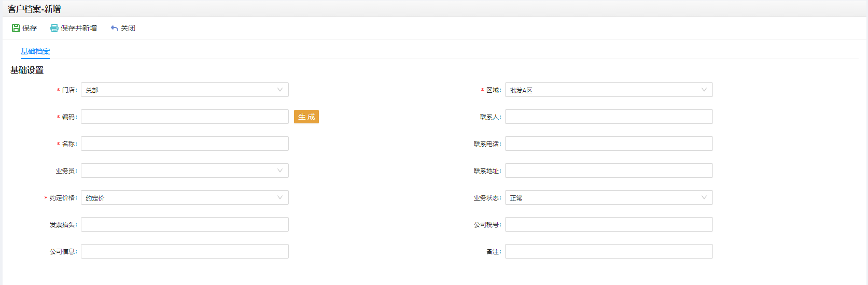
Task: Expand the 约定价格 dropdown
Action: pyautogui.click(x=185, y=197)
